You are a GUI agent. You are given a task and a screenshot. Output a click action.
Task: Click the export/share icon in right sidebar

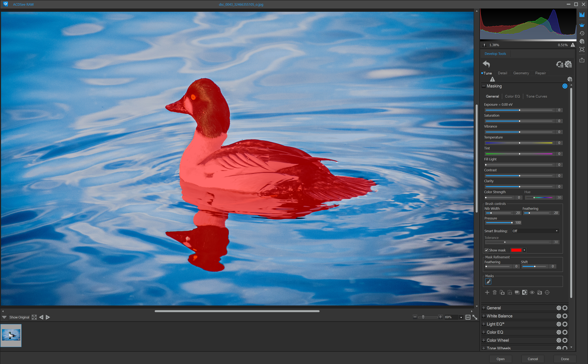click(x=582, y=60)
